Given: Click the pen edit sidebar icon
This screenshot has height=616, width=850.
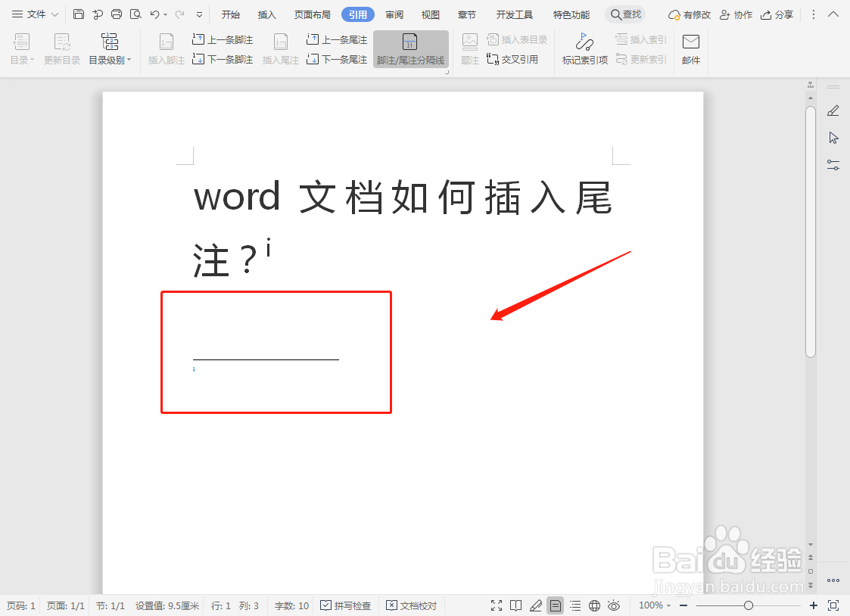Looking at the screenshot, I should (x=833, y=111).
